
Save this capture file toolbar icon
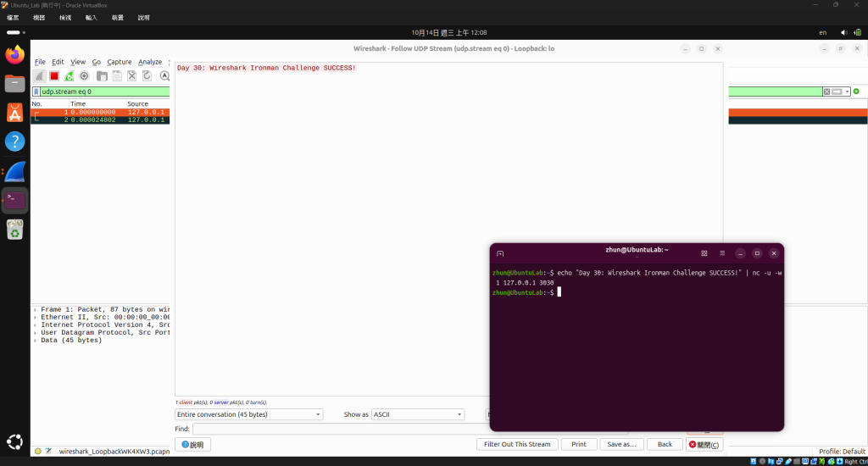(117, 75)
